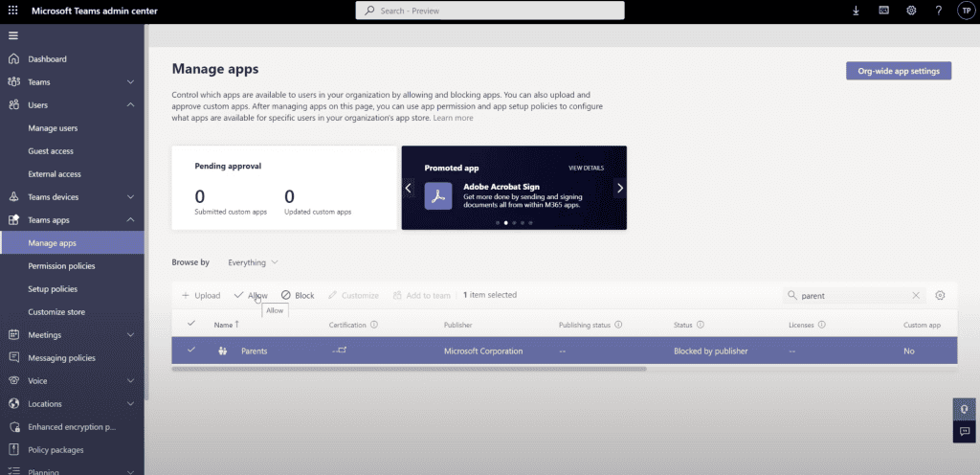Click the Meetings calendar icon
Viewport: 980px width, 475px height.
pos(13,335)
